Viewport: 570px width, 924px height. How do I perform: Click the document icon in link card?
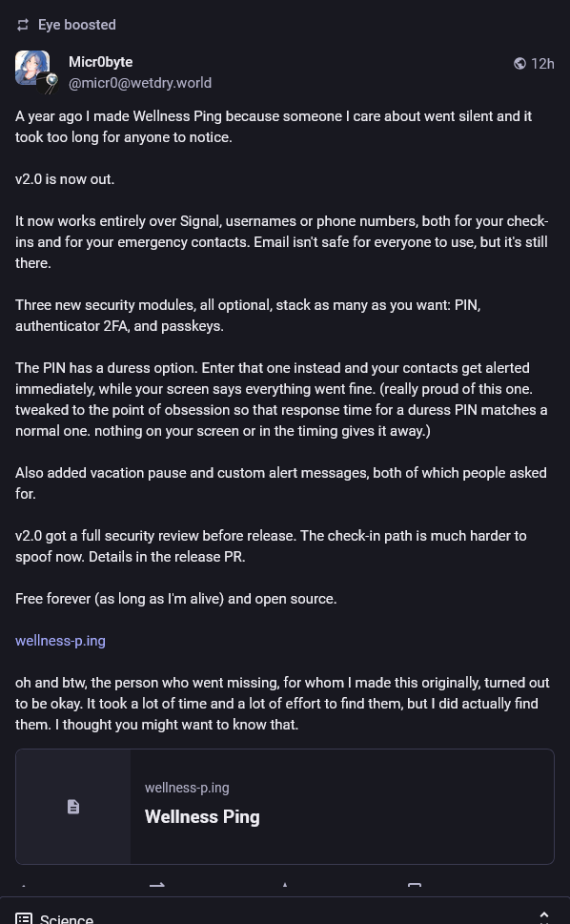73,807
